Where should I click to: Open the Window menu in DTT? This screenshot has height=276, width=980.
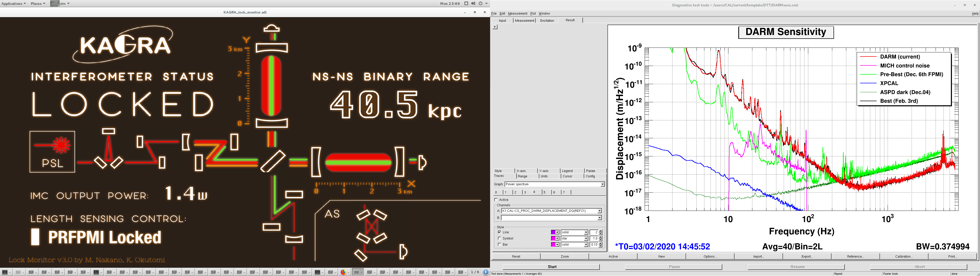pyautogui.click(x=544, y=13)
